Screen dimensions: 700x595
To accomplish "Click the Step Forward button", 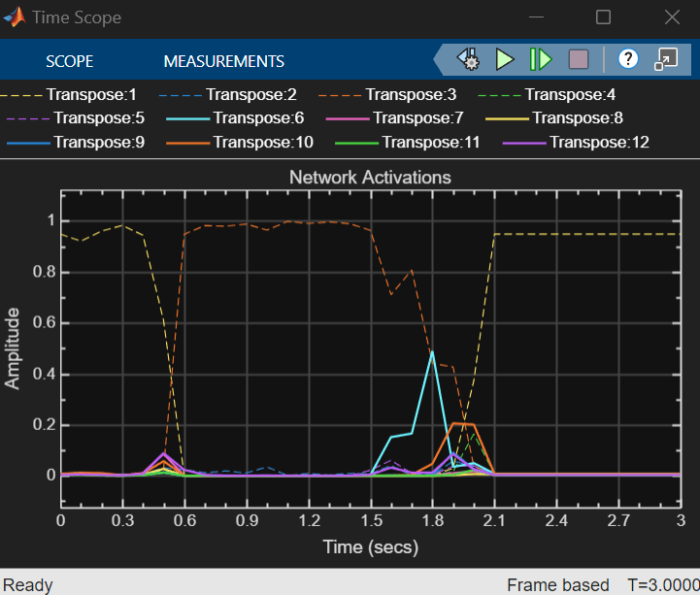I will [x=540, y=60].
